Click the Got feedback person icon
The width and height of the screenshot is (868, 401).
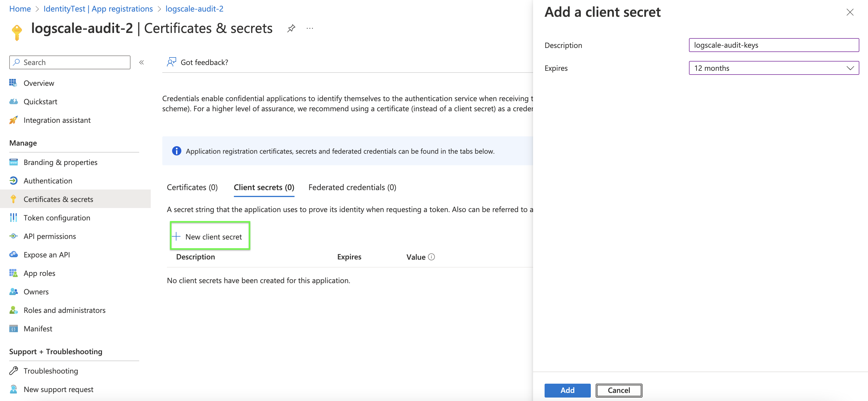point(172,62)
